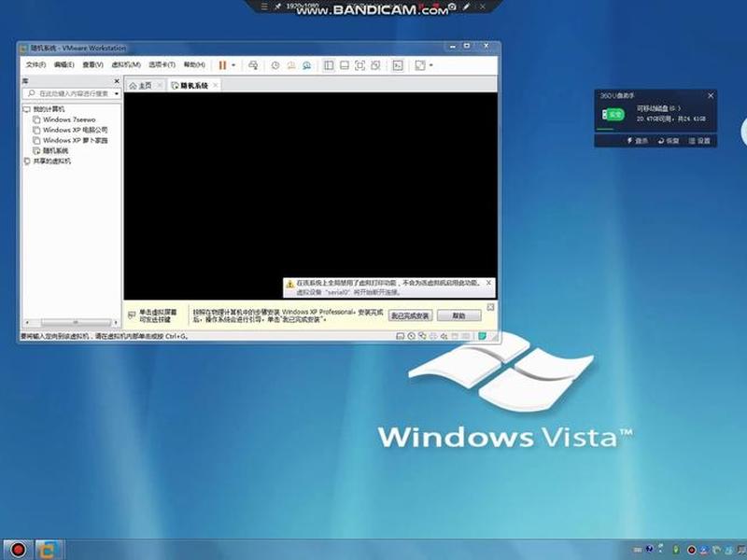Pause the virtual machine with the orange pause icon

tap(222, 65)
